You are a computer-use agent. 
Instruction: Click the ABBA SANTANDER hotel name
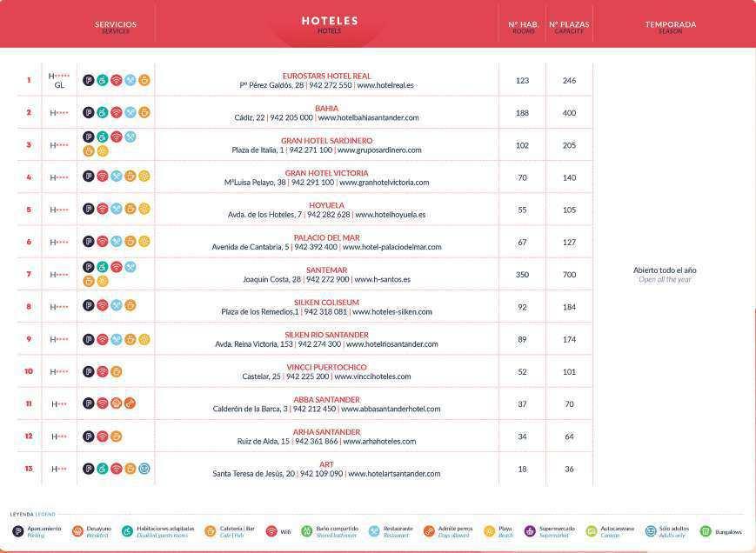click(x=327, y=399)
